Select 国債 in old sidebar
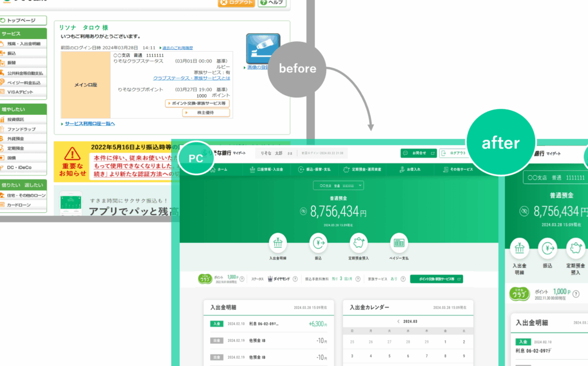The height and width of the screenshot is (366, 588). pos(23,158)
